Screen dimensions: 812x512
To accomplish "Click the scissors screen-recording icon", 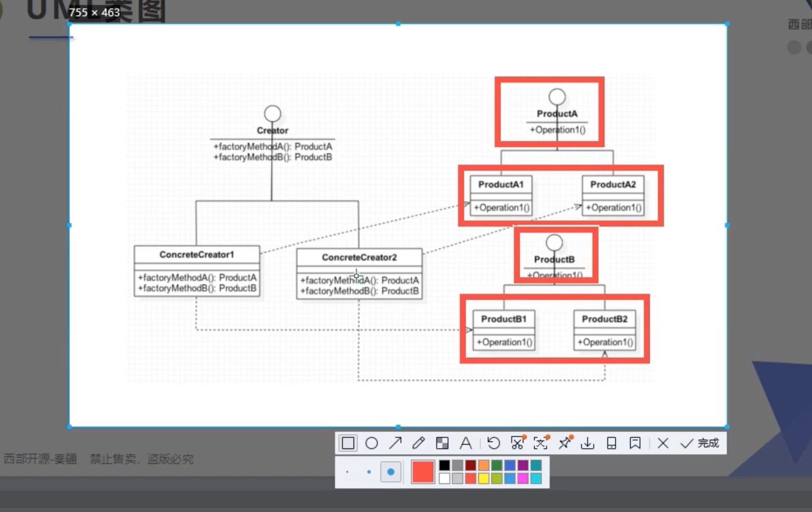I will tap(517, 443).
